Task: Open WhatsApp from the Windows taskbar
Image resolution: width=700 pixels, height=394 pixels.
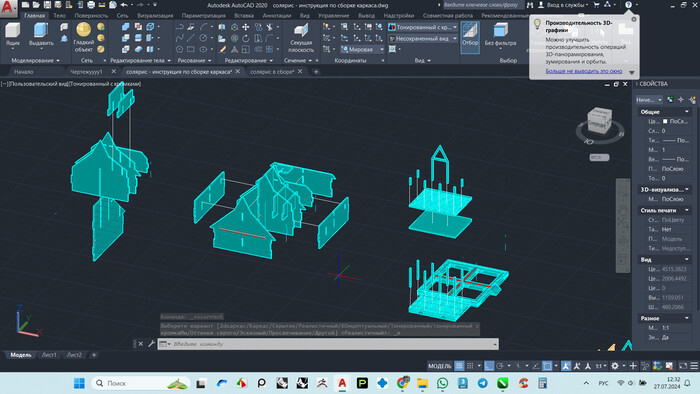Action: point(442,383)
